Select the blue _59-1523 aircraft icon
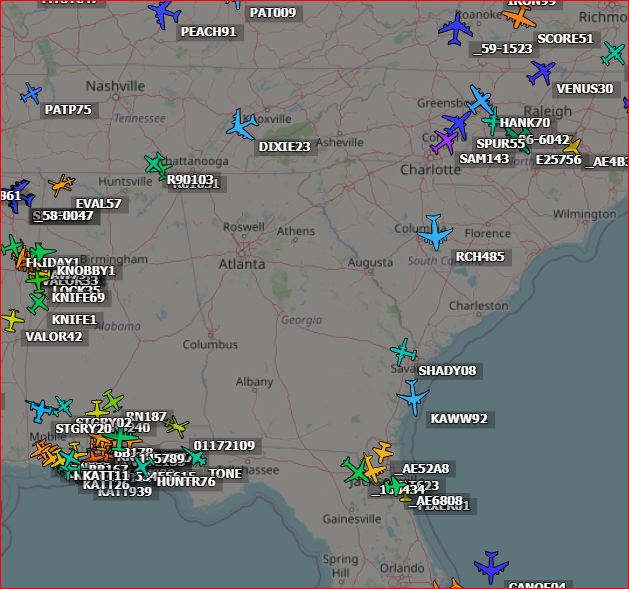Screen dimensions: 629x589 tap(456, 29)
